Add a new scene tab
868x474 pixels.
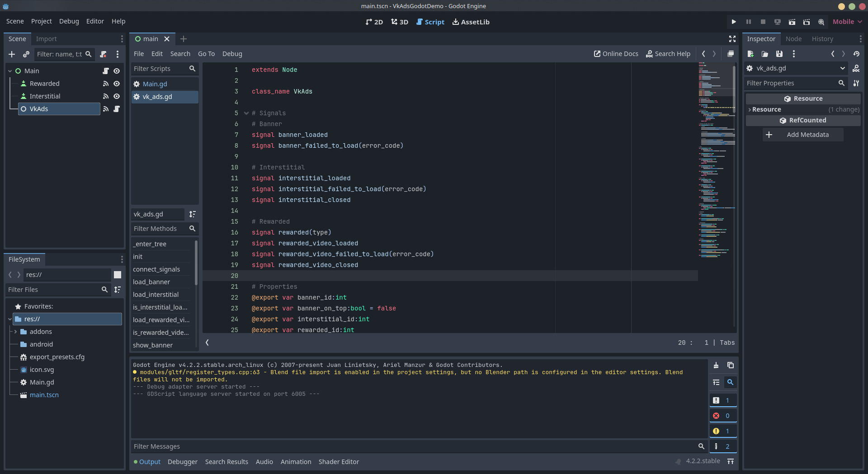pyautogui.click(x=184, y=39)
